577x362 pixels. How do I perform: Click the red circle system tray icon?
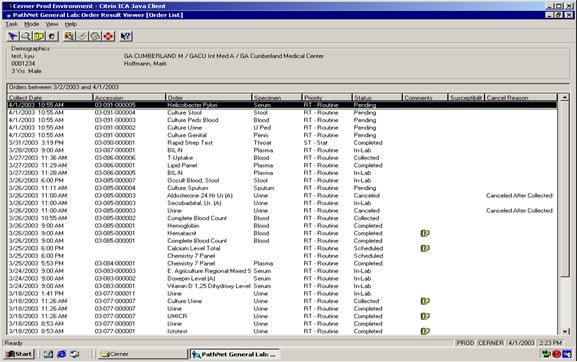pos(556,354)
